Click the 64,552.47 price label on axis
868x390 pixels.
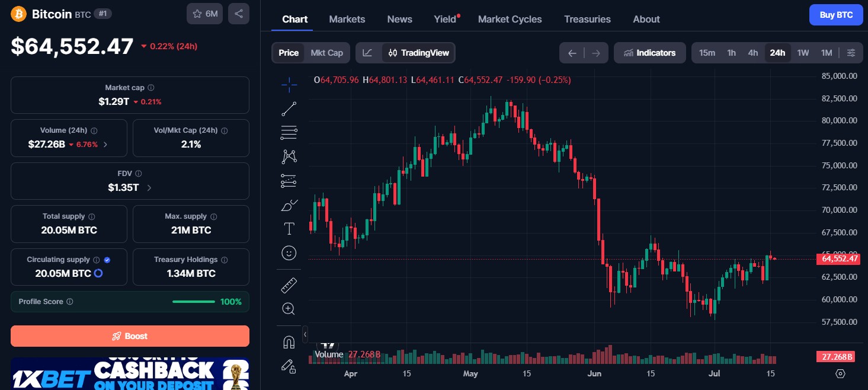(x=838, y=258)
